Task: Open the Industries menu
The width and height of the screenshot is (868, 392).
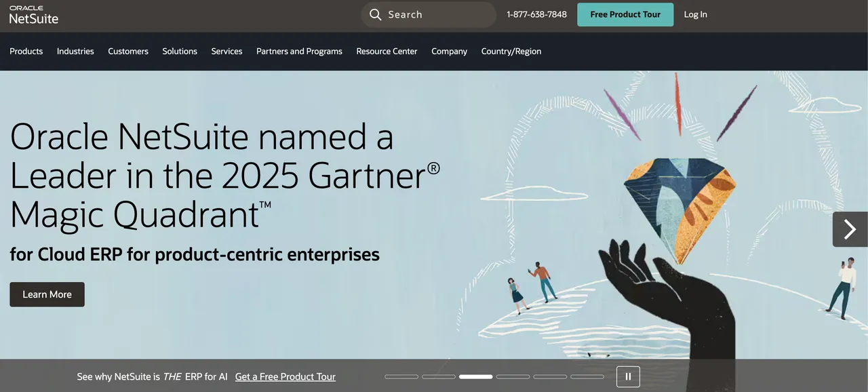Action: pyautogui.click(x=75, y=51)
